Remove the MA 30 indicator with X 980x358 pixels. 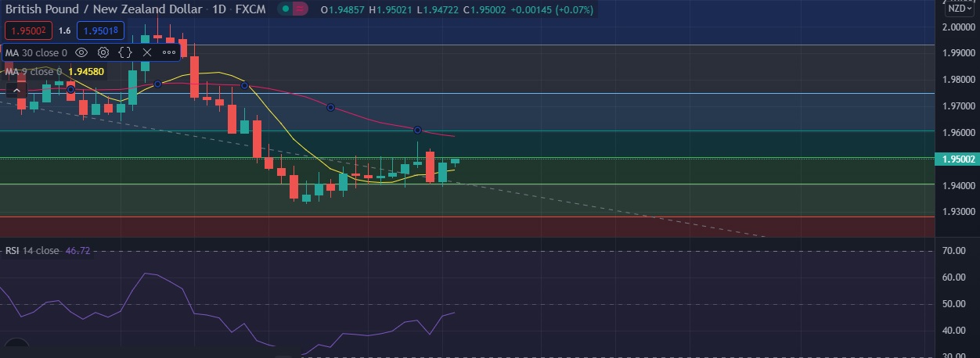(x=146, y=52)
